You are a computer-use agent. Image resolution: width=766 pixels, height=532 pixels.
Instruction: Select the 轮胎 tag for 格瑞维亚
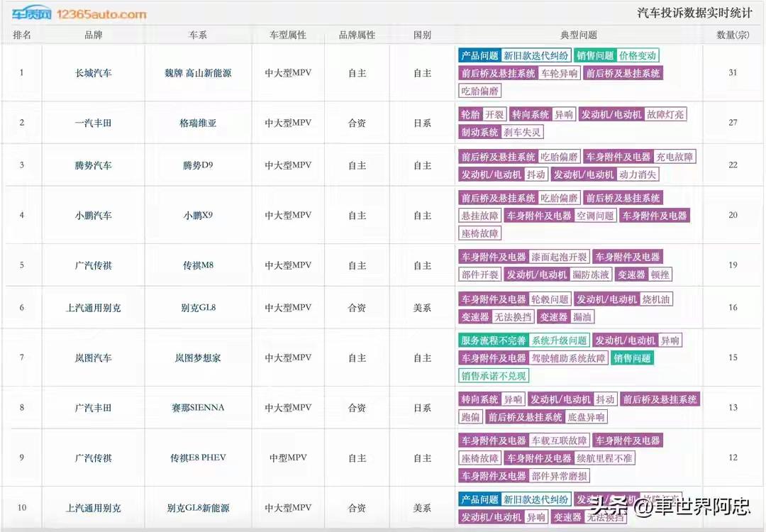tap(470, 114)
